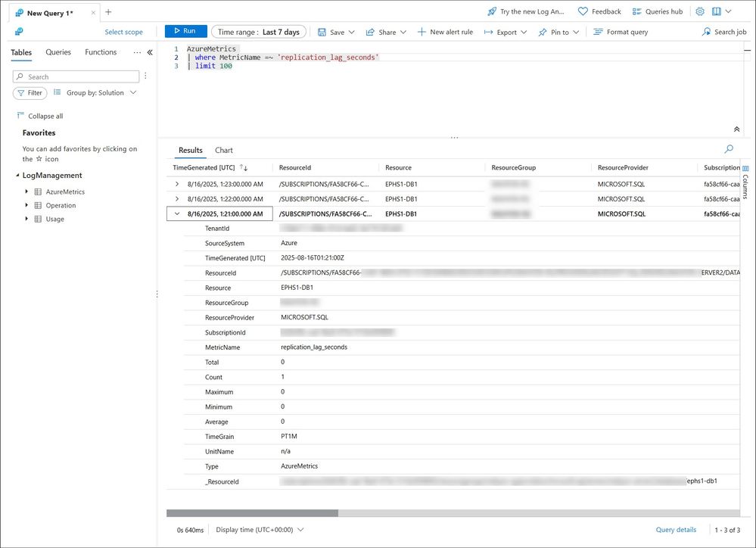Select the Usage table

click(x=55, y=219)
